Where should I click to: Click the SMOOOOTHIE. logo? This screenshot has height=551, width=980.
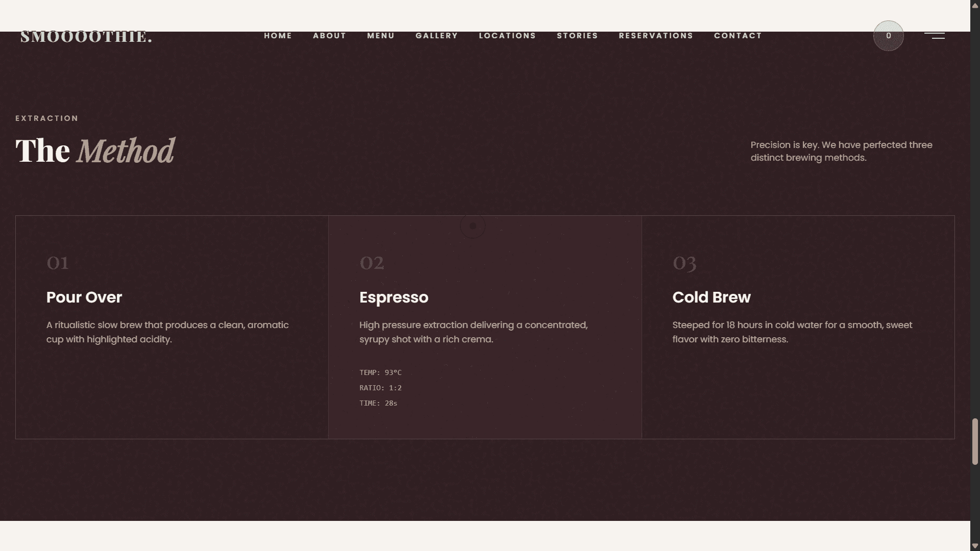click(x=86, y=37)
